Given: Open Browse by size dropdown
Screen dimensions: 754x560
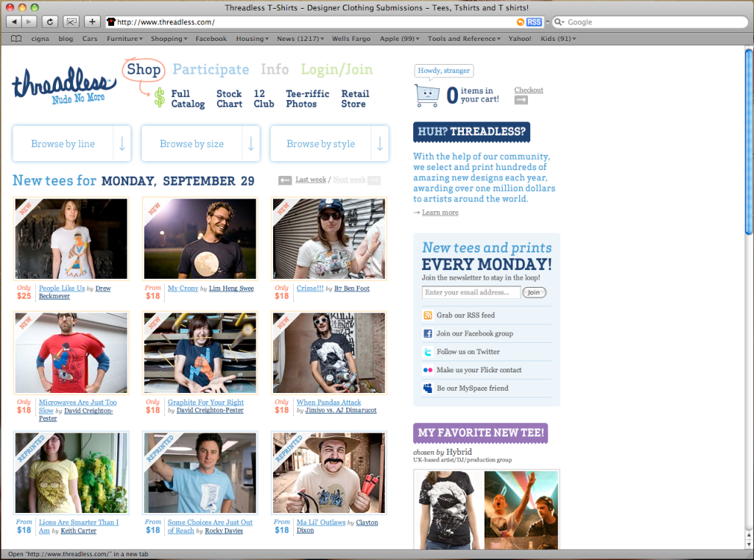Looking at the screenshot, I should tap(200, 143).
